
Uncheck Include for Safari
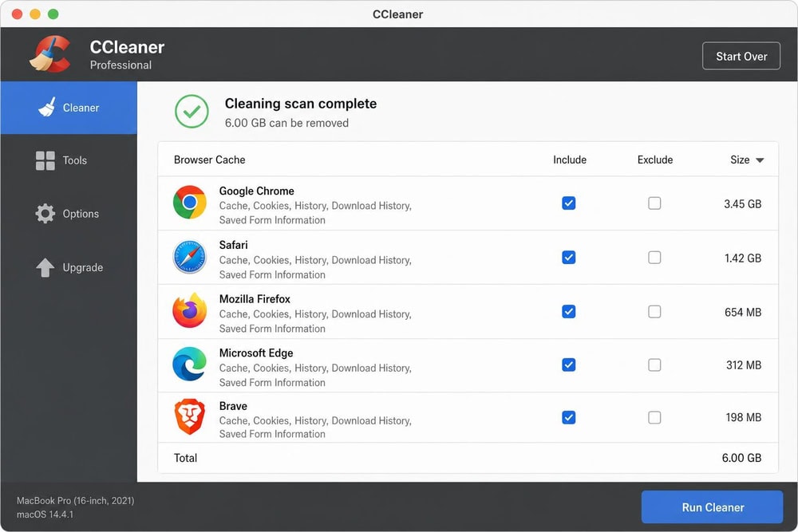[568, 258]
